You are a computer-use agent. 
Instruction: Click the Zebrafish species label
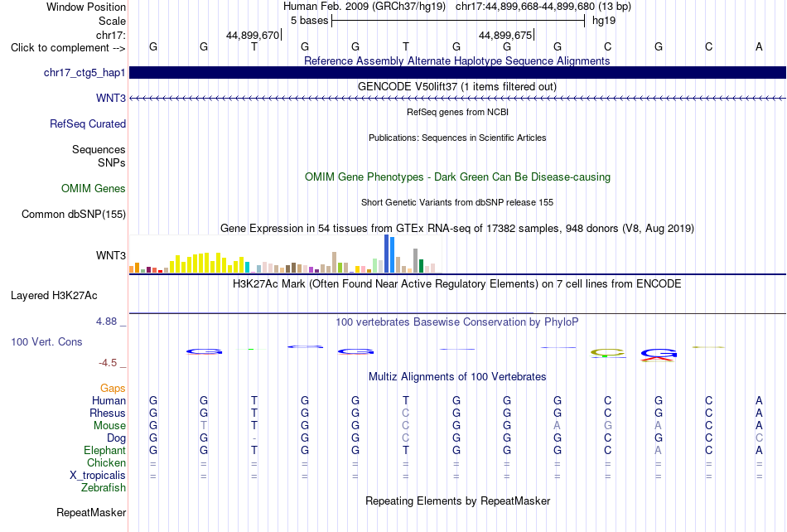(104, 487)
